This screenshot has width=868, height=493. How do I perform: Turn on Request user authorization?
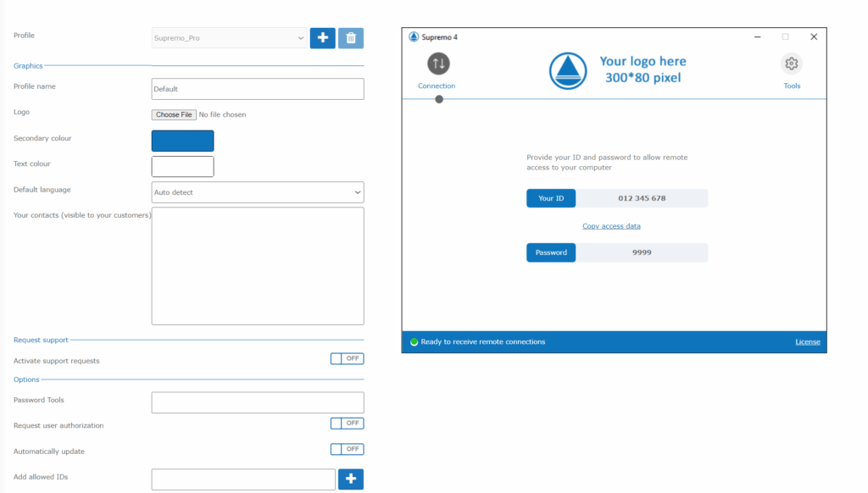click(x=347, y=424)
